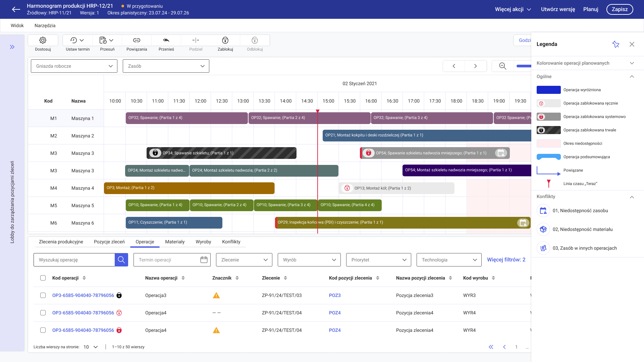Go back with the header arrow
This screenshot has width=644, height=362.
click(16, 9)
